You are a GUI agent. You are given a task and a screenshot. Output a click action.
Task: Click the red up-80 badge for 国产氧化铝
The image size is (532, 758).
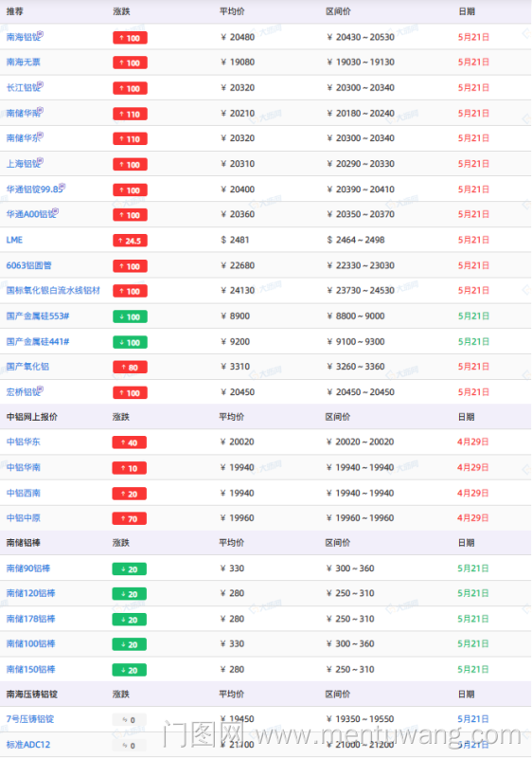point(130,368)
